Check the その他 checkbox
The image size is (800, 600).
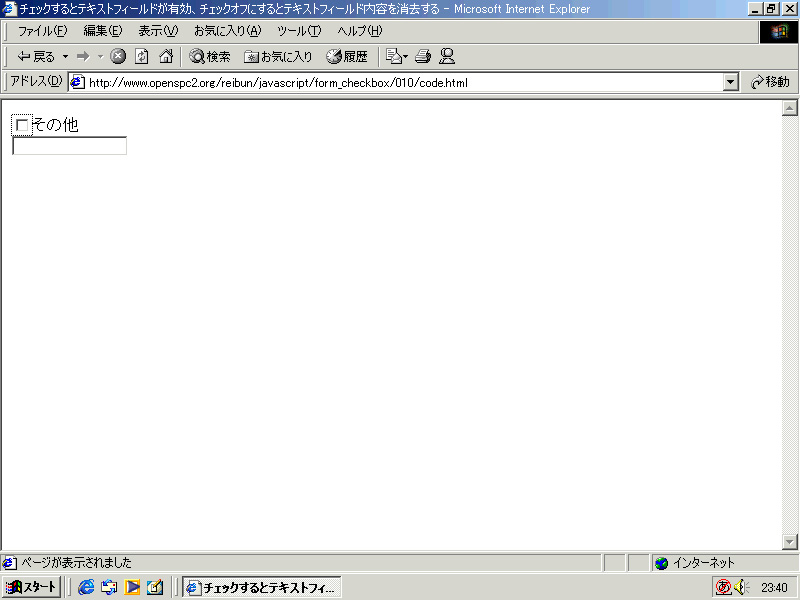click(x=22, y=125)
